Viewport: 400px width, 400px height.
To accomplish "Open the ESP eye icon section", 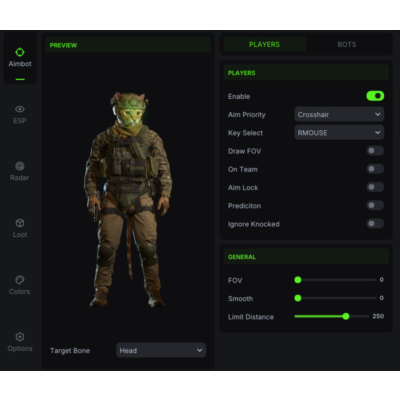I will click(20, 115).
